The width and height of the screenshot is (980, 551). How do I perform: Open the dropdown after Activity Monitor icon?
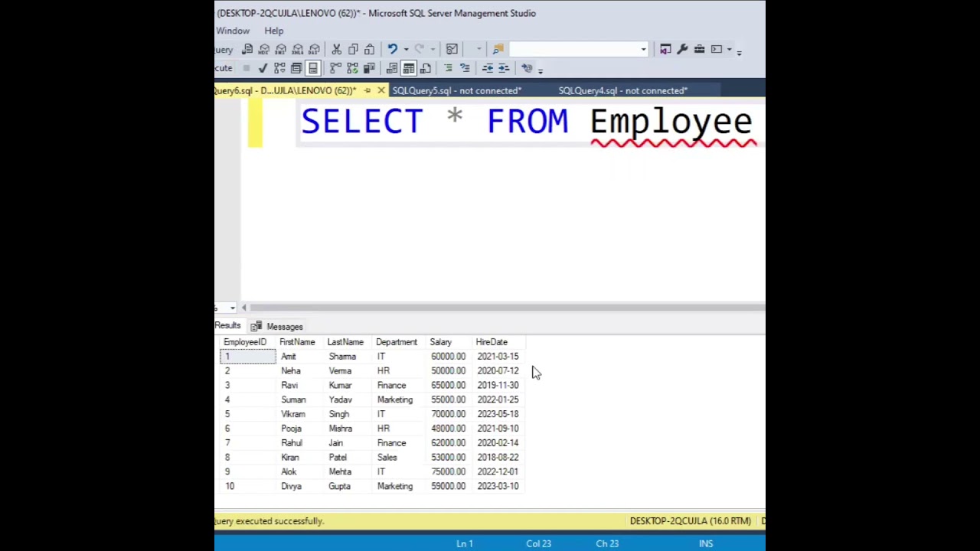click(x=479, y=49)
